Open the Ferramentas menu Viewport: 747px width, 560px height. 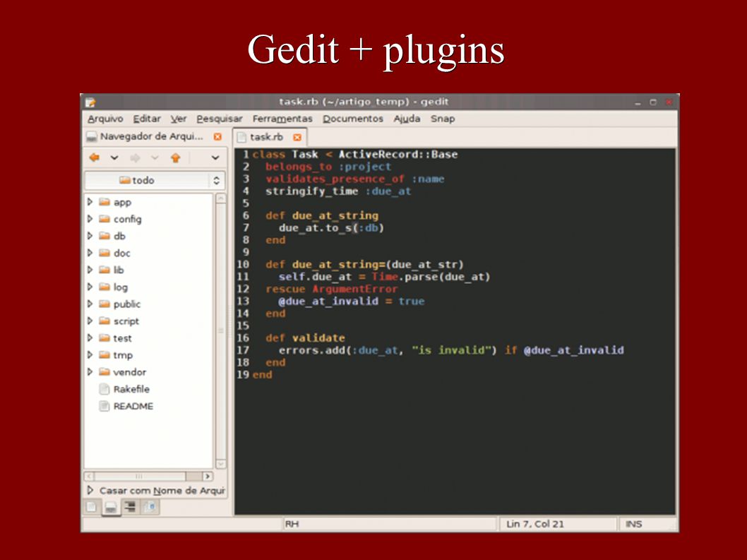click(x=282, y=119)
